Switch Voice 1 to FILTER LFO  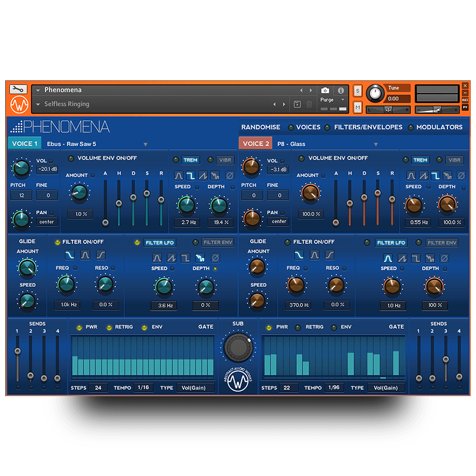pyautogui.click(x=160, y=243)
